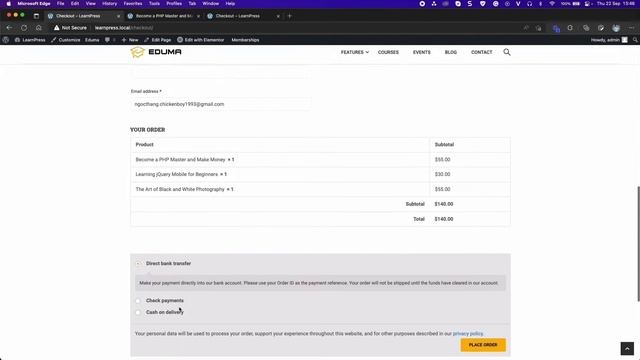Open Edge settings and more menu
Image resolution: width=640 pixels, height=360 pixels.
pos(631,28)
